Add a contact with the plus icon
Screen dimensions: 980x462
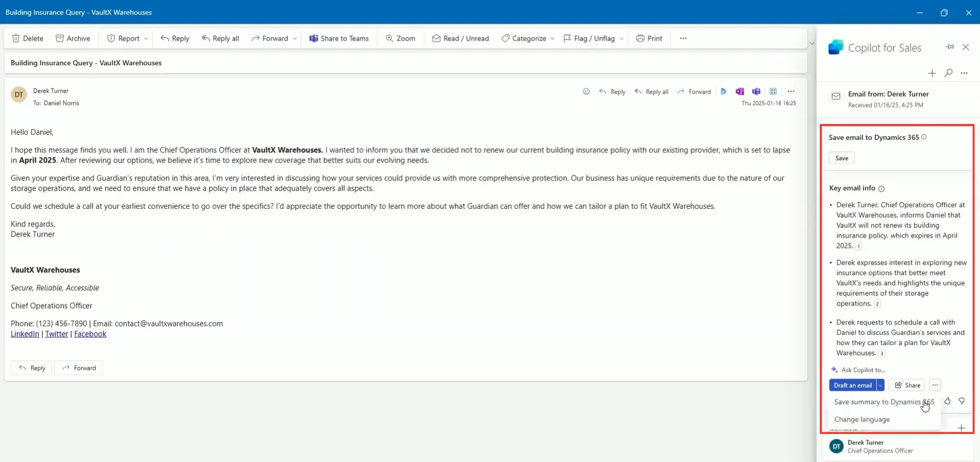point(961,428)
